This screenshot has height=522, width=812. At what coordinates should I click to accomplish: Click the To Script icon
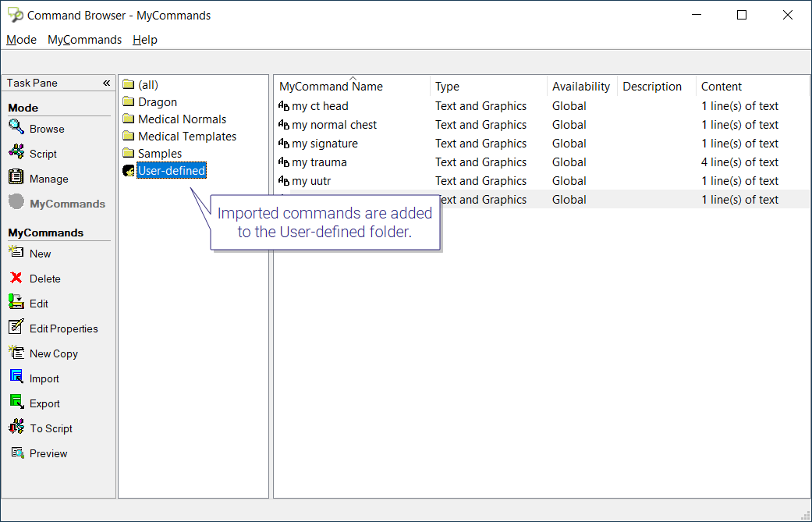[x=16, y=426]
